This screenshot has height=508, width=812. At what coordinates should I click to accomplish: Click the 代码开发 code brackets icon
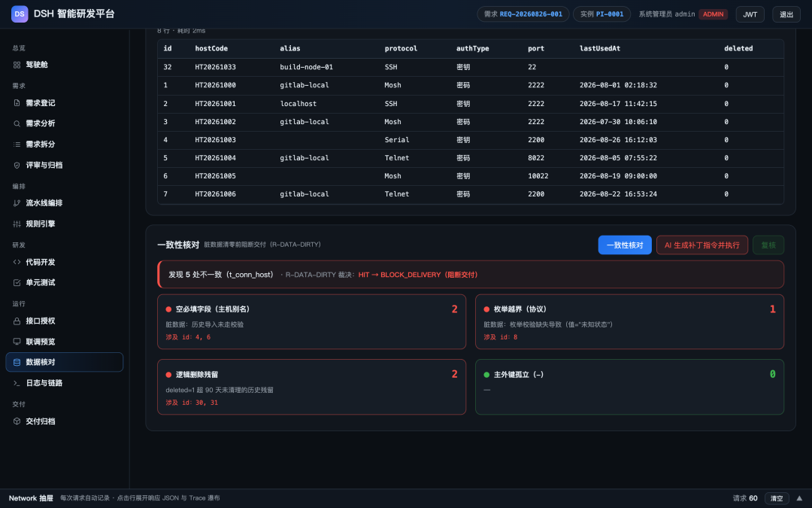click(17, 263)
